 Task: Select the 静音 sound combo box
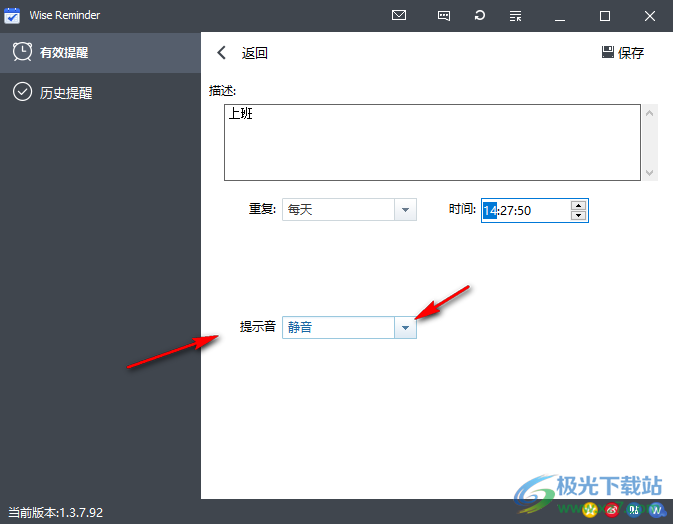tap(349, 328)
